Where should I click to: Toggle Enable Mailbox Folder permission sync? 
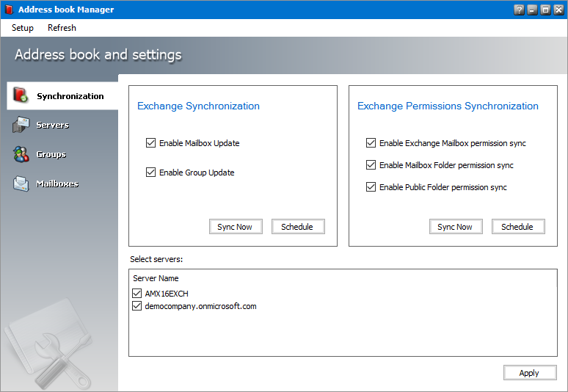(371, 165)
